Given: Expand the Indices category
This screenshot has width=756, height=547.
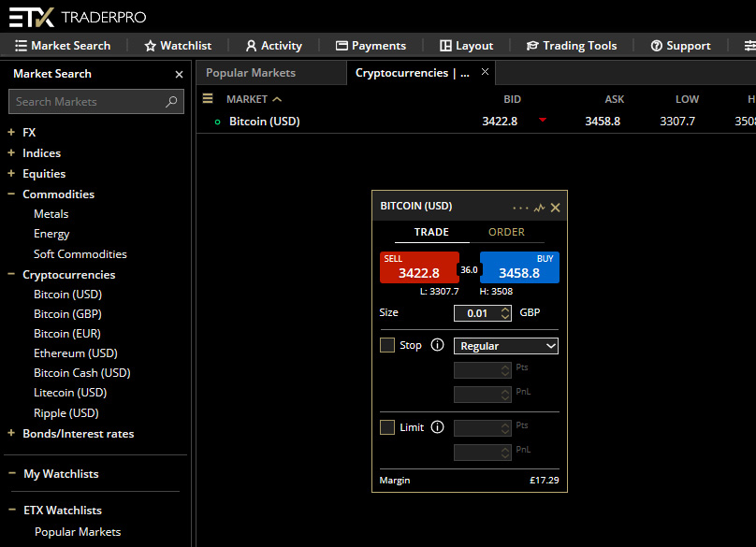Looking at the screenshot, I should coord(11,152).
